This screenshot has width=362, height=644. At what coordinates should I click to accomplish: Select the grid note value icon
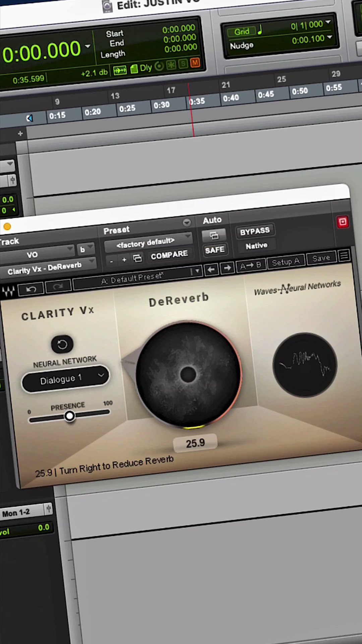[260, 30]
